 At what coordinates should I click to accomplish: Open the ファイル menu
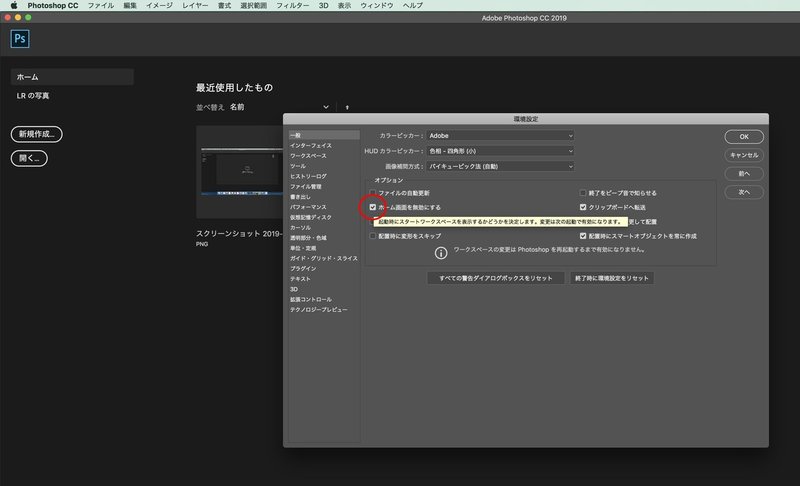[x=101, y=5]
